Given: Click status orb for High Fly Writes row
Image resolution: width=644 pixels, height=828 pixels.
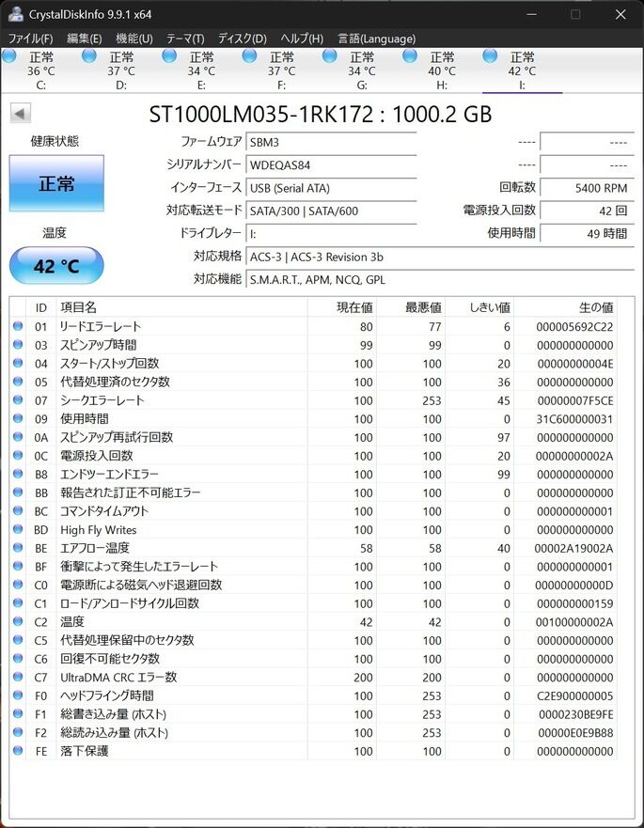Looking at the screenshot, I should [x=18, y=529].
